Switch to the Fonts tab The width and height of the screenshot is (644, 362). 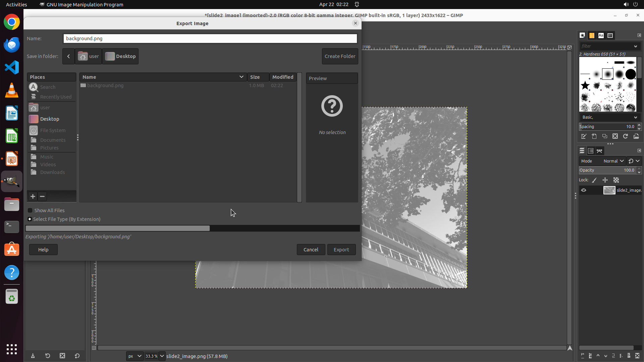[601, 36]
